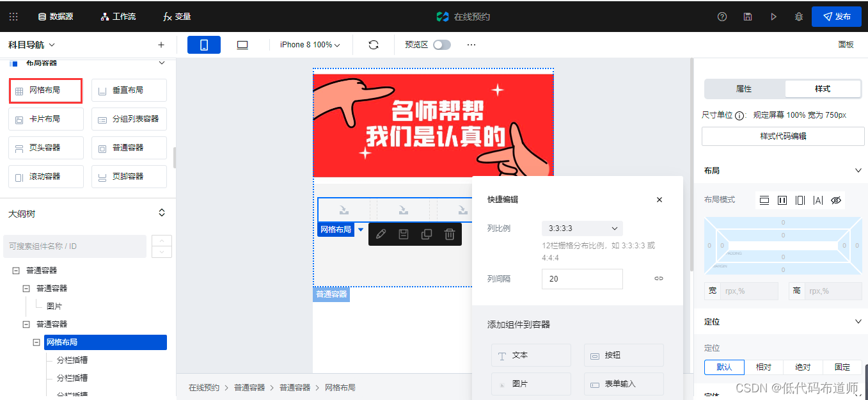Open the 网格布局 label dropdown arrow
This screenshot has height=400, width=868.
click(x=361, y=230)
